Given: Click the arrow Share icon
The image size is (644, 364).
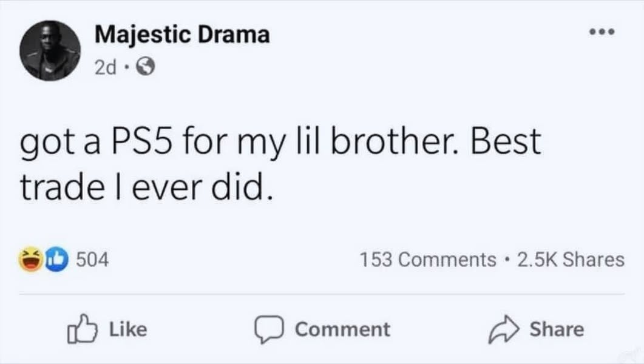Looking at the screenshot, I should [504, 329].
